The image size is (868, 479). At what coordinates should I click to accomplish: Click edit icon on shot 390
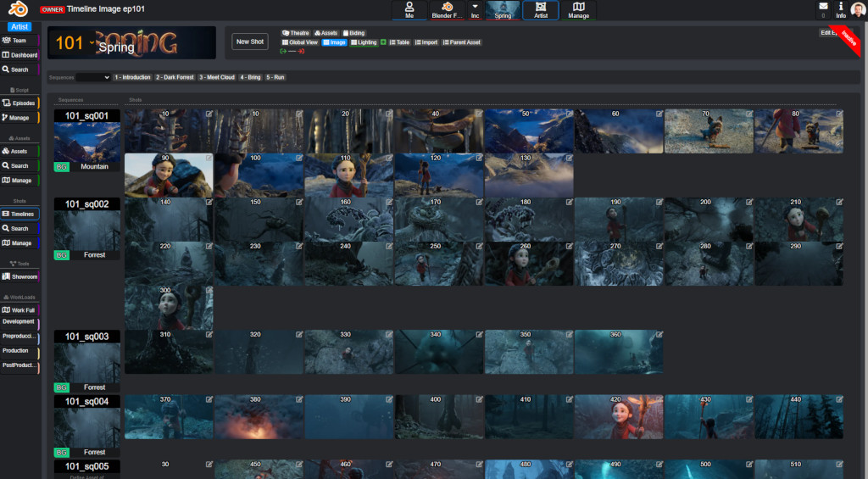point(389,399)
